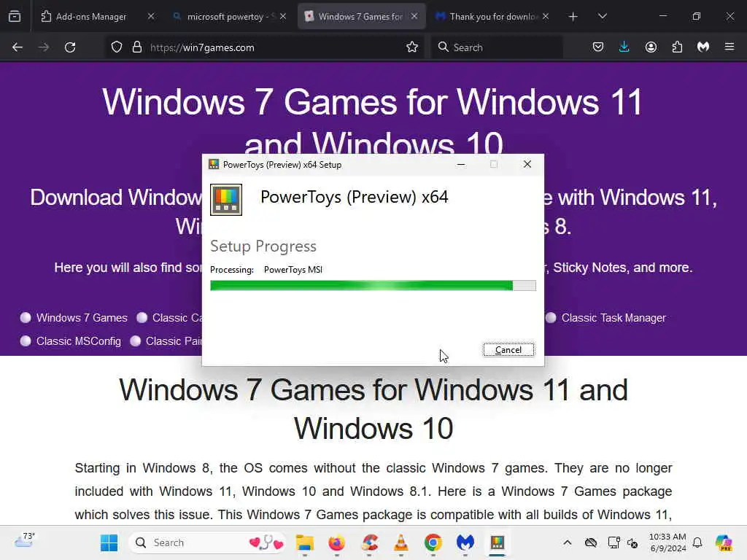Expand the list all tabs chevron
This screenshot has height=560, width=747.
602,17
